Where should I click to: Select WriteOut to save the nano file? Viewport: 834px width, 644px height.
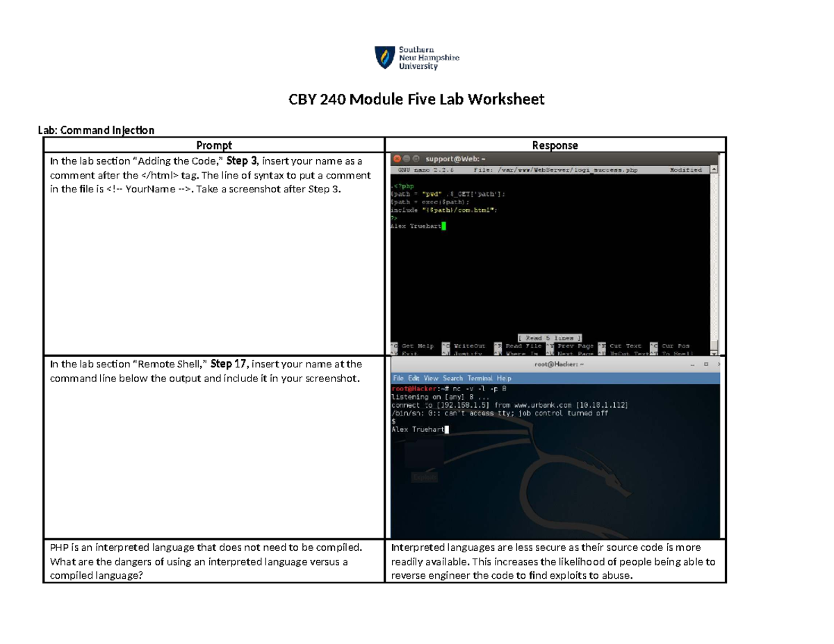tap(469, 345)
